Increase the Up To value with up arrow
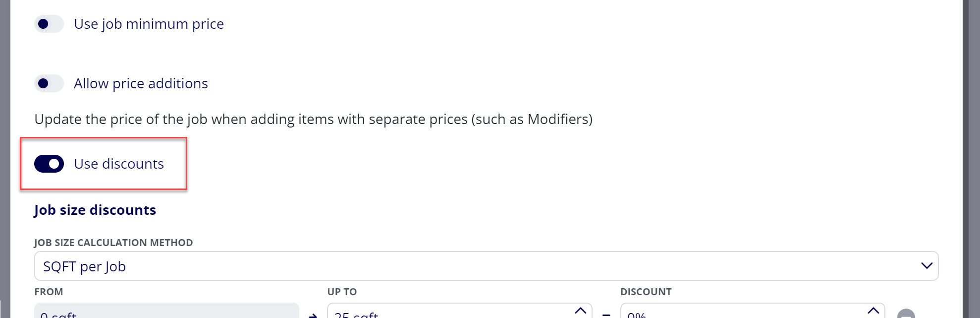980x318 pixels. click(x=580, y=311)
